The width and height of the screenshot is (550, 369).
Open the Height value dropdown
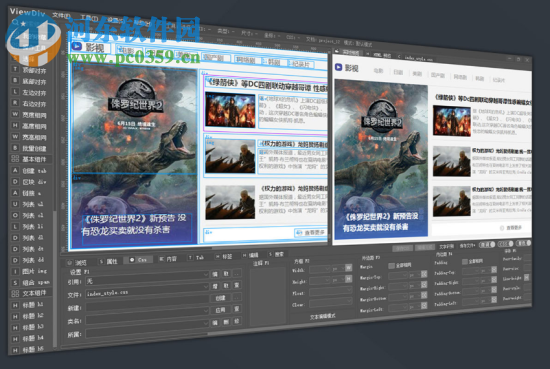pyautogui.click(x=320, y=280)
